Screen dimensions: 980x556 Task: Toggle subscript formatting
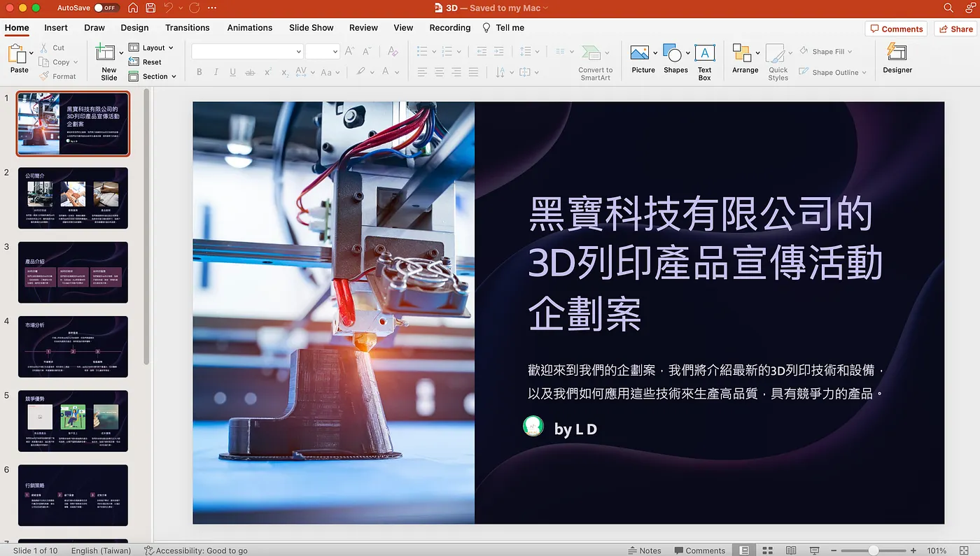pyautogui.click(x=284, y=72)
